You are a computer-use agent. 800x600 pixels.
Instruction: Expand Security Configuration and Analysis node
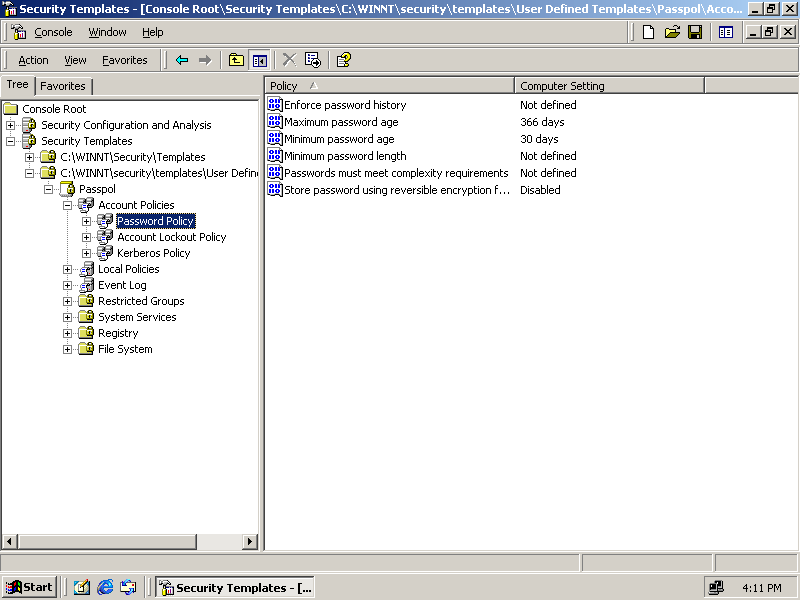11,125
